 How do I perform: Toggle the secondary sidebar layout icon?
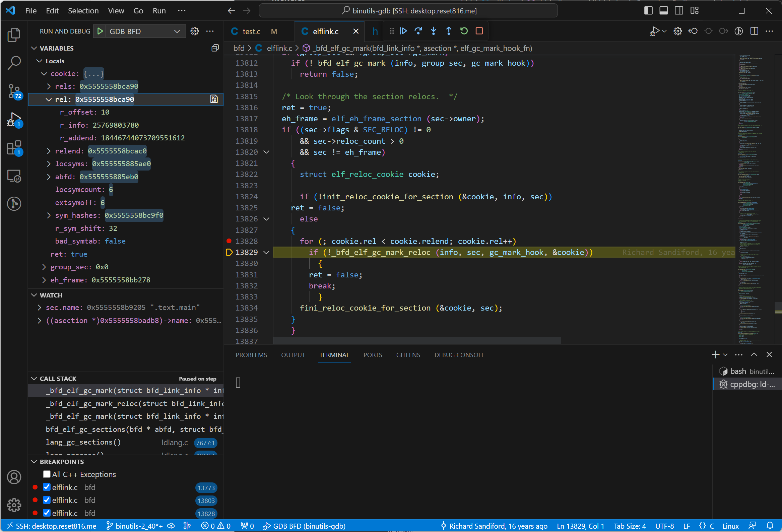[x=679, y=11]
